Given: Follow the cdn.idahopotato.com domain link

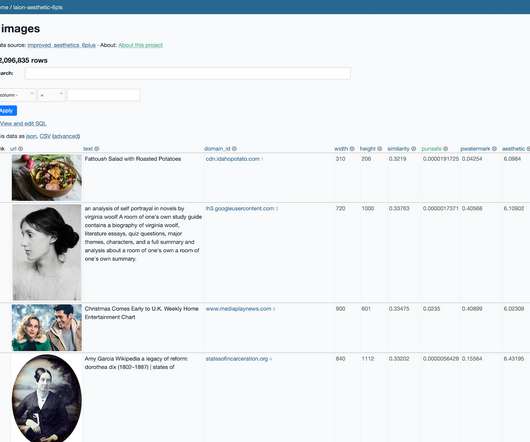Looking at the screenshot, I should 233,159.
